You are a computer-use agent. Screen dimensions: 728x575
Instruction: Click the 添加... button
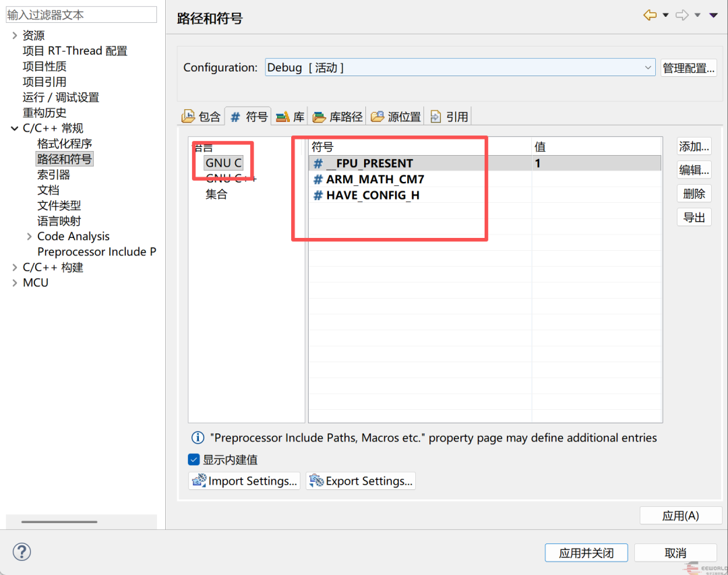pyautogui.click(x=694, y=147)
